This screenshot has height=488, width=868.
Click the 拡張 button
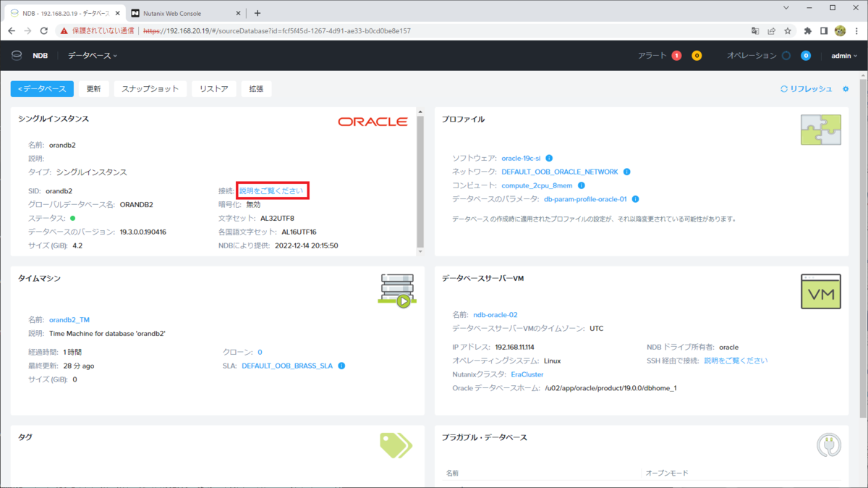256,88
